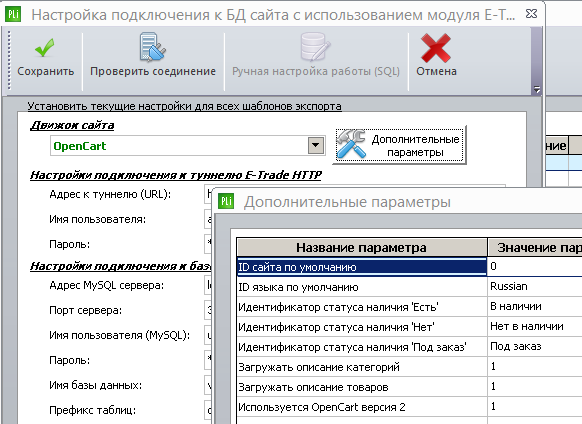
Task: Select row Идентификатор статуса наличия 'Есть'
Action: 362,307
